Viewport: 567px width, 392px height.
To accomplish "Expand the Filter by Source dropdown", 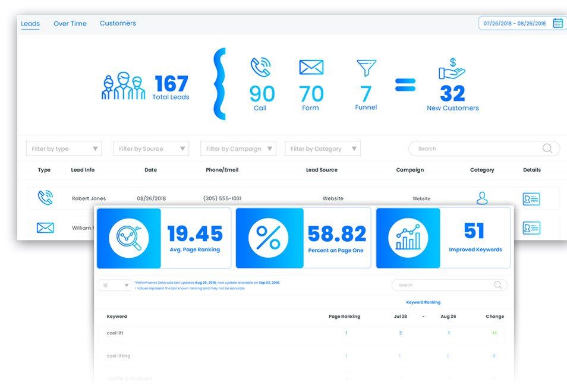I will [151, 148].
